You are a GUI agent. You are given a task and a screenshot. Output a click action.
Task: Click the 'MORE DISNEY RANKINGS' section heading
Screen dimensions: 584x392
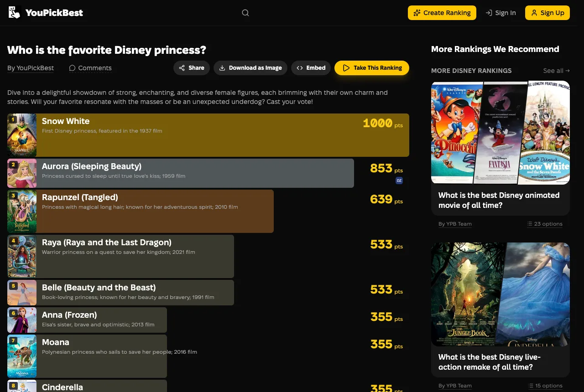(471, 71)
